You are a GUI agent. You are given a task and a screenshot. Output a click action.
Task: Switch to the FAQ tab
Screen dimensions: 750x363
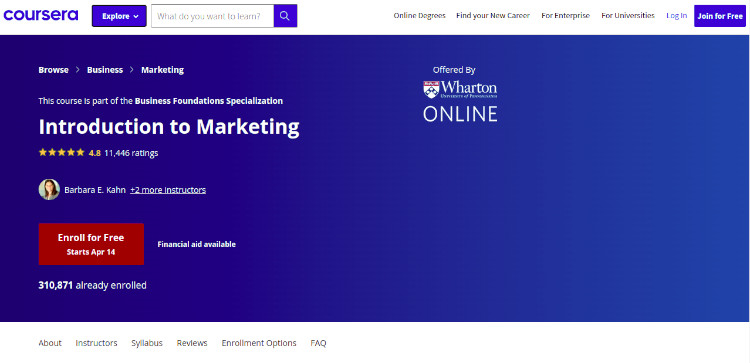click(318, 343)
